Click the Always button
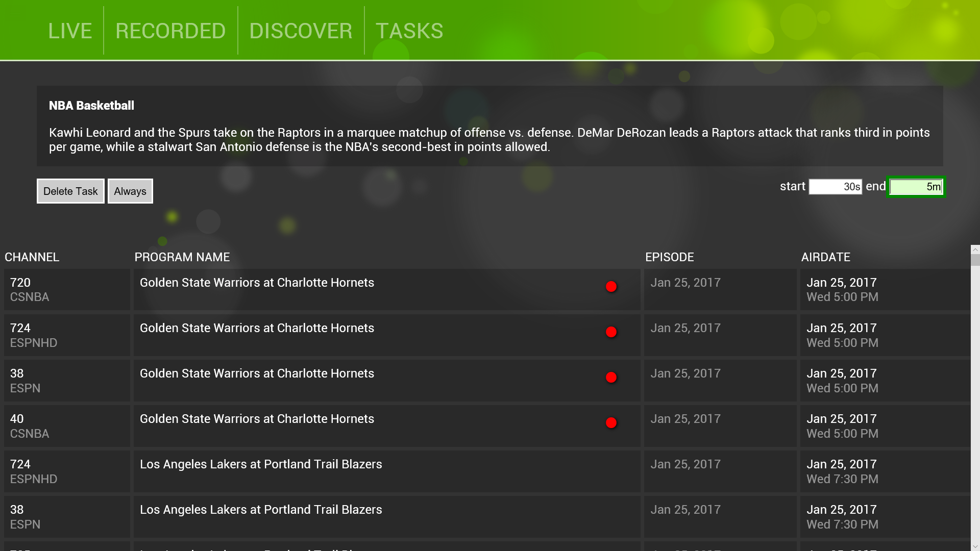Viewport: 980px width, 551px height. 130,191
